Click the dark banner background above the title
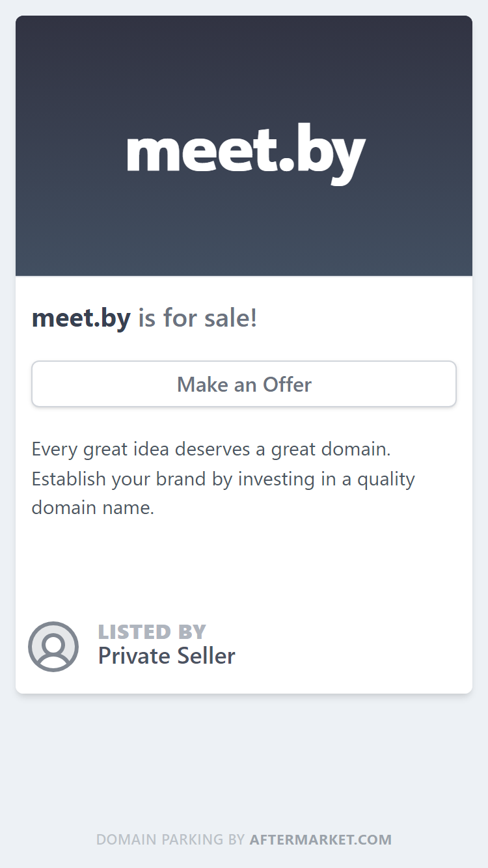Viewport: 488px width, 868px height. tap(244, 65)
